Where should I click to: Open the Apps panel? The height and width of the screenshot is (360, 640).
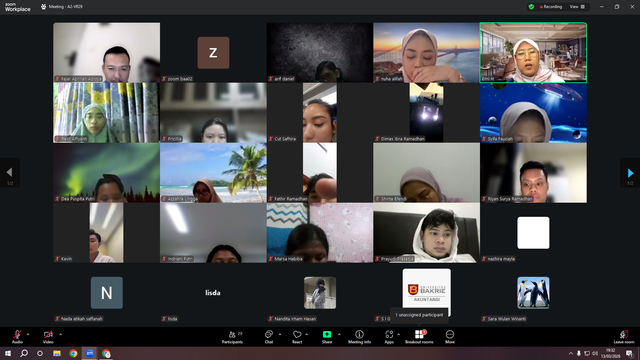point(389,337)
